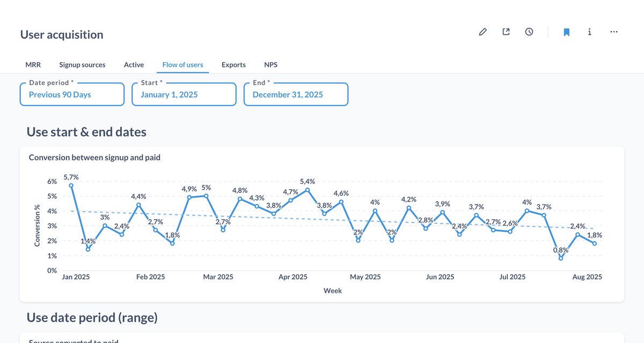The height and width of the screenshot is (343, 644).
Task: Click the 4,9% data point label
Action: 189,189
